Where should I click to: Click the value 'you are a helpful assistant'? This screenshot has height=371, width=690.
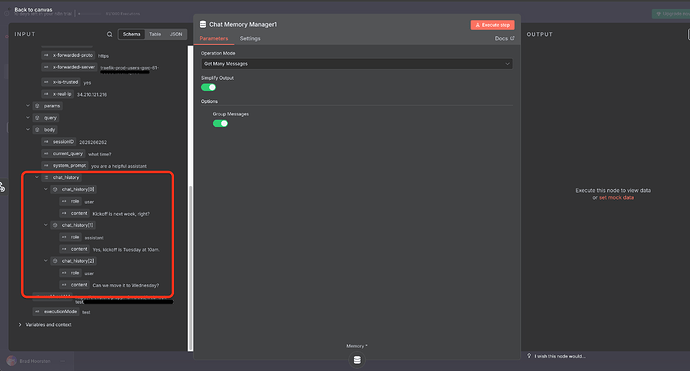point(119,166)
